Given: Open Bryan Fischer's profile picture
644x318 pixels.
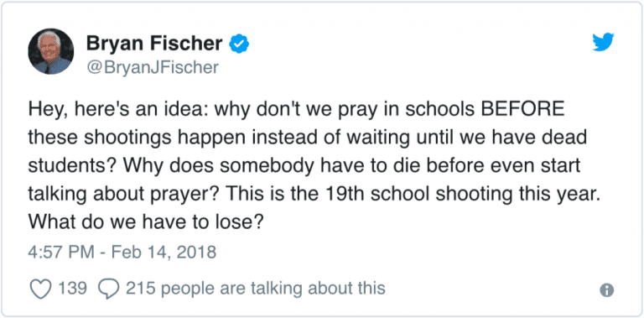Looking at the screenshot, I should tap(51, 51).
